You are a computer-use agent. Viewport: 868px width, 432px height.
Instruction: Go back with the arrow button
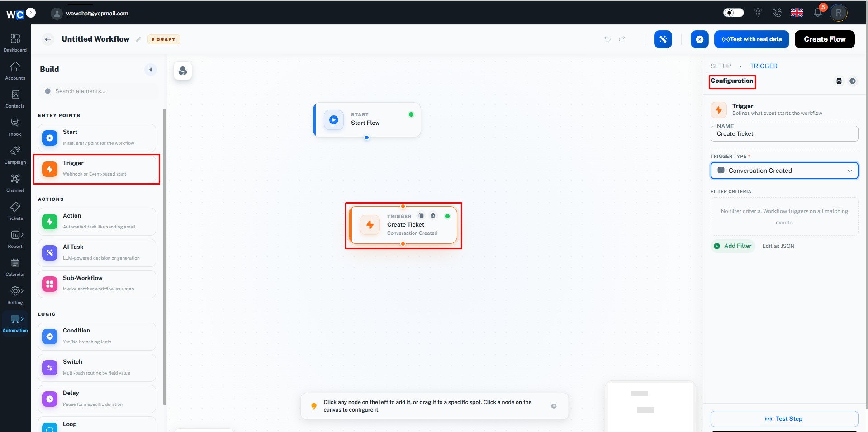tap(48, 39)
